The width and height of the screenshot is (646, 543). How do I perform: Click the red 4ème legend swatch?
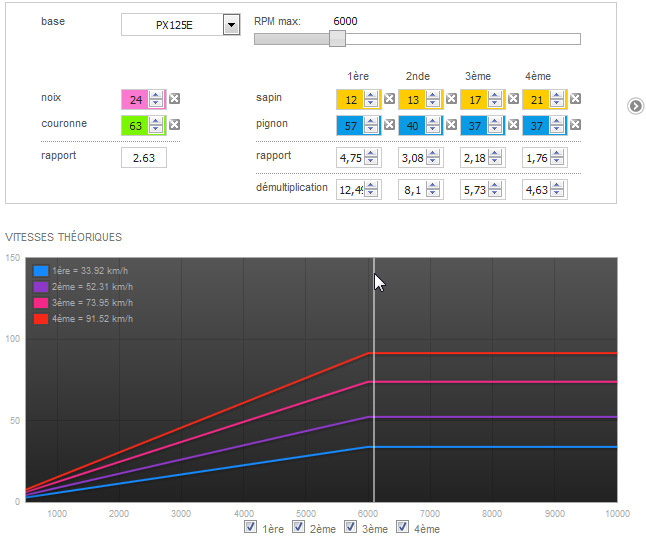click(41, 319)
